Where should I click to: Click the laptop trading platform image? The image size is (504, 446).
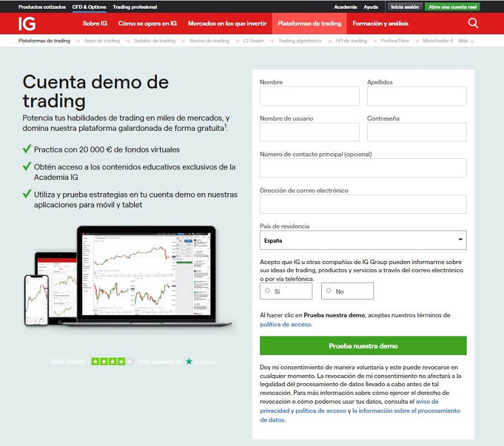[146, 276]
